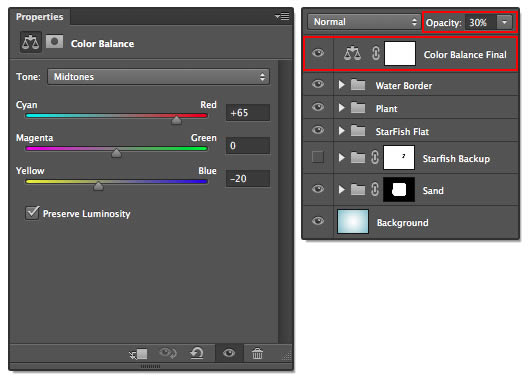
Task: Click link icon on Sand group
Action: click(375, 189)
